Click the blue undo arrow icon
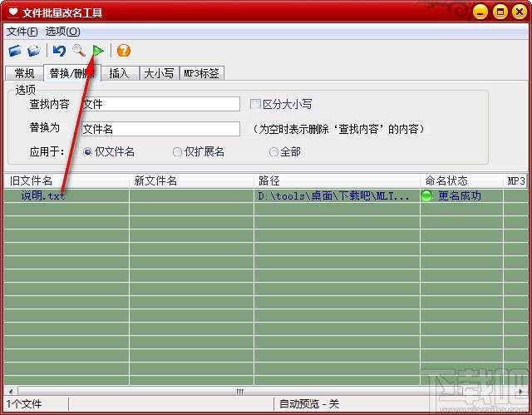532x415 pixels. [59, 52]
